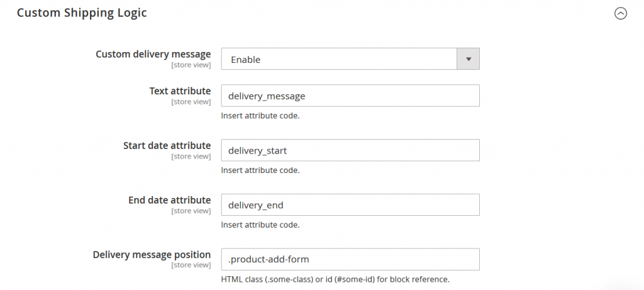Click the dropdown arrow next to Enable
Image resolution: width=644 pixels, height=290 pixels.
point(468,59)
